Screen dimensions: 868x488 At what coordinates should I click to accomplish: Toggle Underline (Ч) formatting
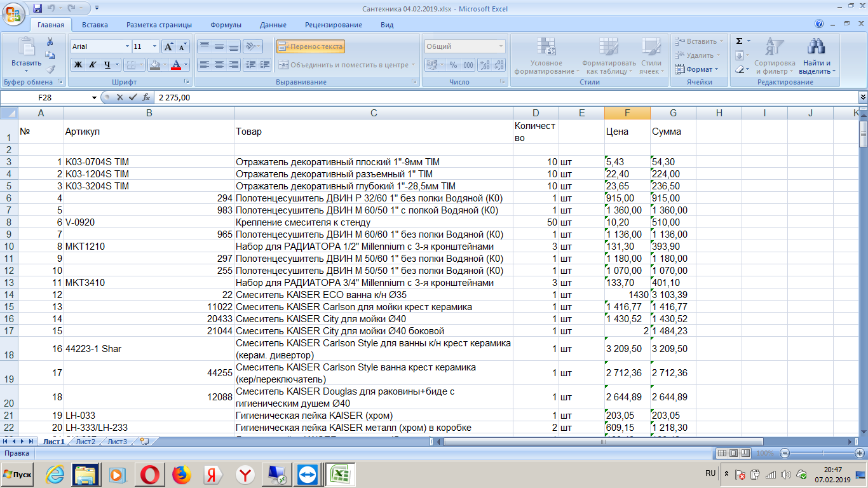pyautogui.click(x=107, y=64)
